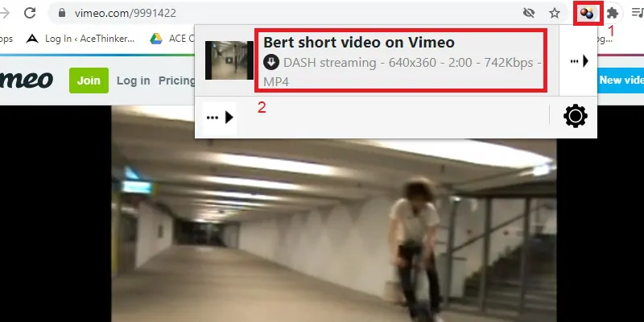The image size is (644, 322).
Task: Click the Video DownloadHelper extension icon
Action: point(588,13)
